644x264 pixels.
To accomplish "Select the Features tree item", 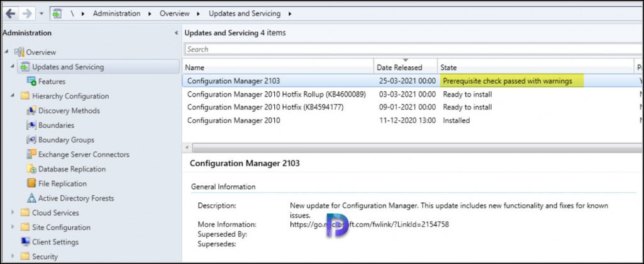I will click(52, 81).
